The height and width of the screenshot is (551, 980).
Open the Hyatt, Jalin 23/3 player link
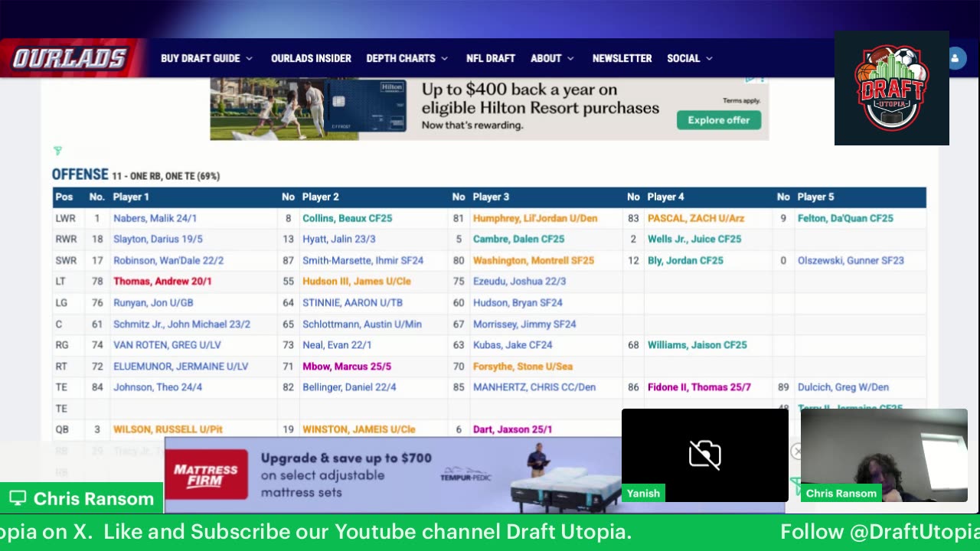(338, 239)
